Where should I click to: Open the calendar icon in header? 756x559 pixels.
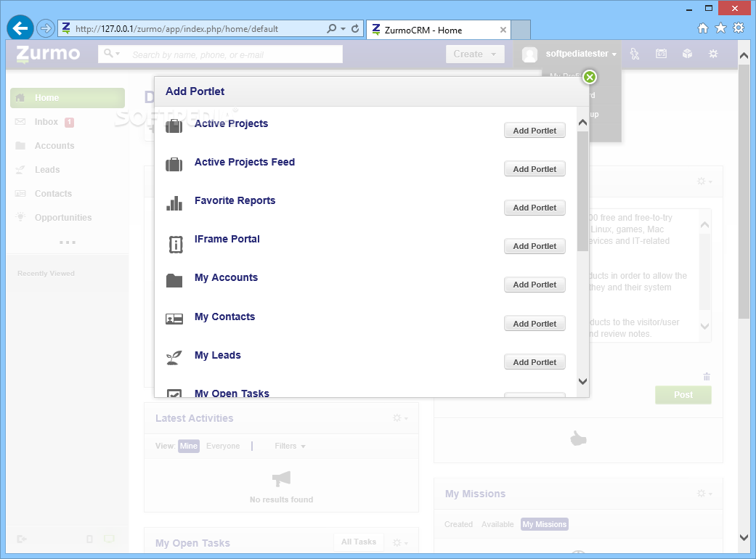pos(661,54)
